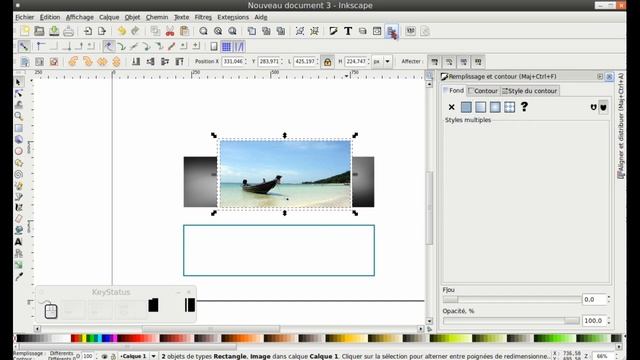Select the Pencil freehand tool
The image size is (640, 360).
coord(18,186)
